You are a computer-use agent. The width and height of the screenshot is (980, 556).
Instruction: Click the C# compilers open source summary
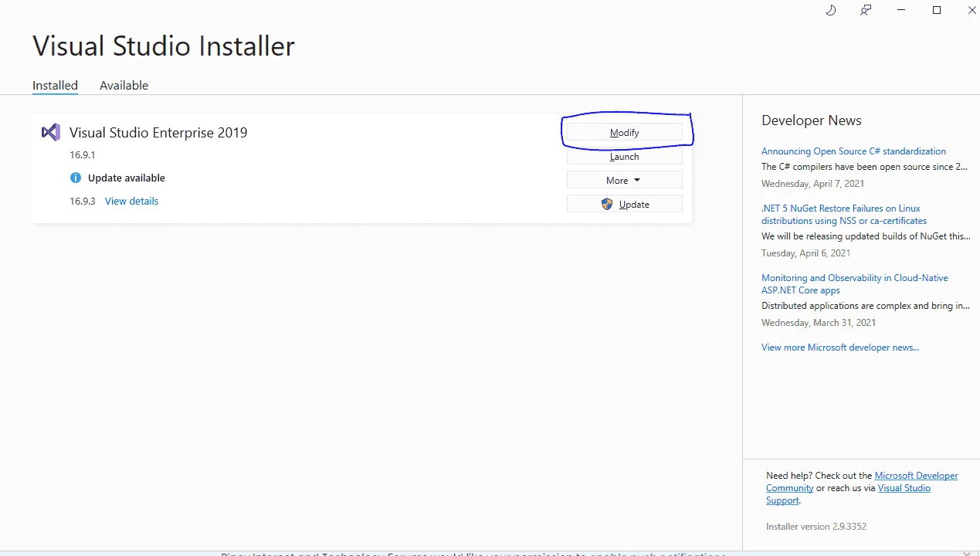click(x=864, y=167)
